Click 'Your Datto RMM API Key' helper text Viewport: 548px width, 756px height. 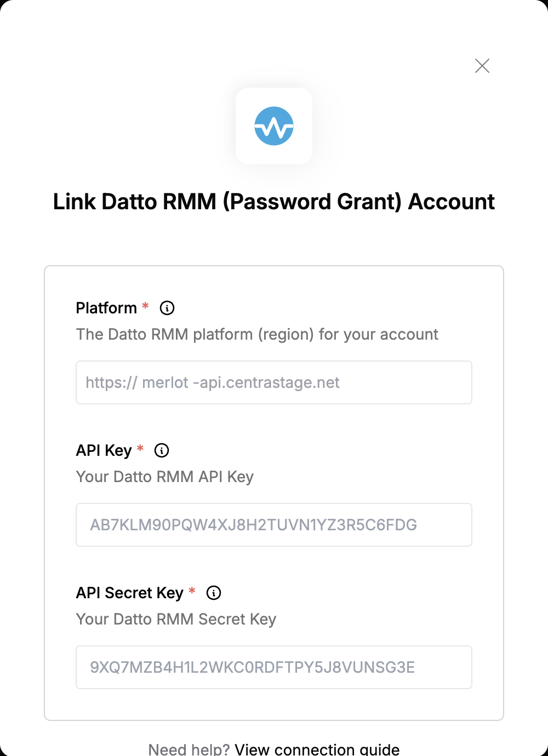[165, 477]
